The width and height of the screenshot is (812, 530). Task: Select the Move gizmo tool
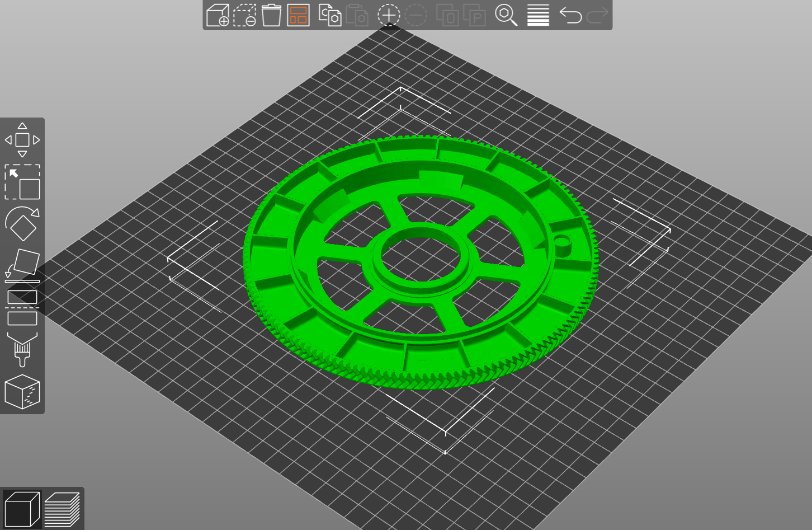tap(22, 140)
